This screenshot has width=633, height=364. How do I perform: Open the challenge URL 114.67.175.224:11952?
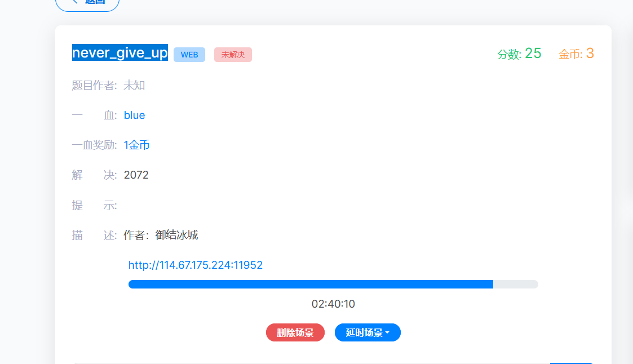[x=196, y=264]
